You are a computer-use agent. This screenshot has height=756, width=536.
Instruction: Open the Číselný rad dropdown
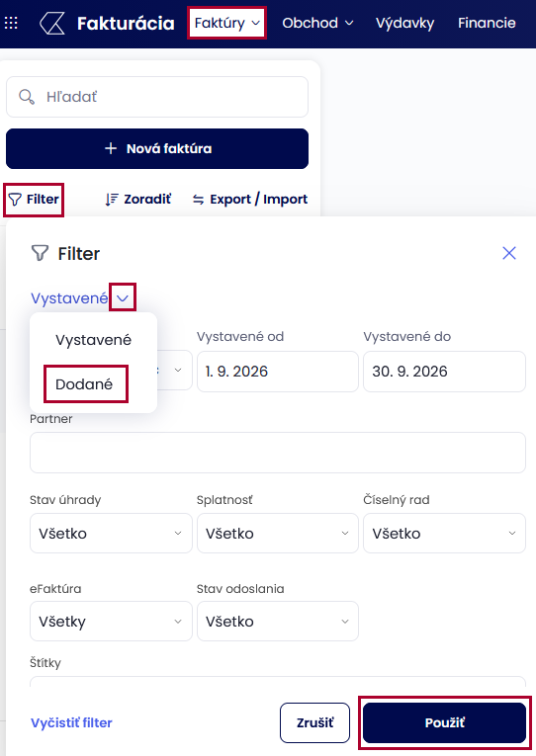coord(444,534)
